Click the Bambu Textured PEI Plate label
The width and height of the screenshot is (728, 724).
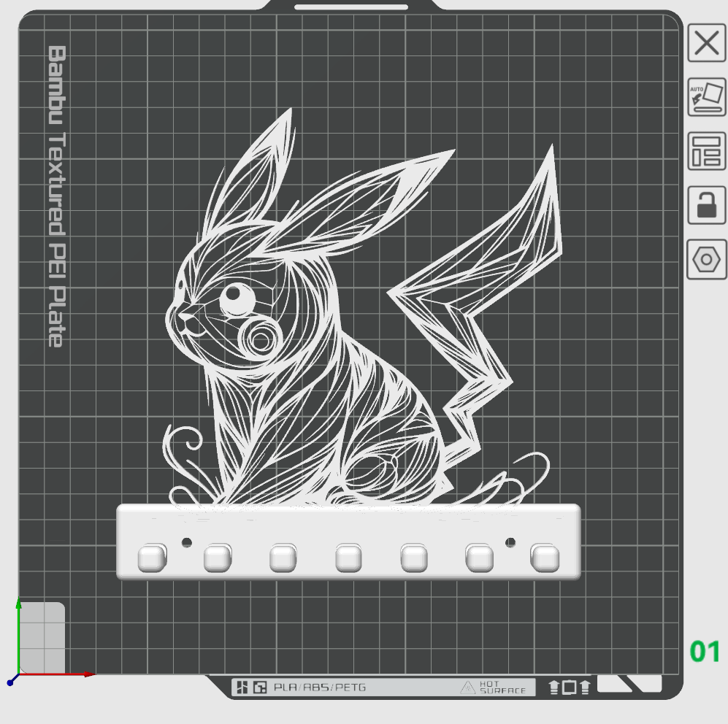click(x=57, y=196)
